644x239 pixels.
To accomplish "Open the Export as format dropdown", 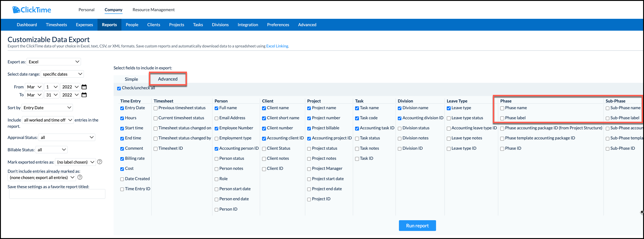I will click(54, 62).
